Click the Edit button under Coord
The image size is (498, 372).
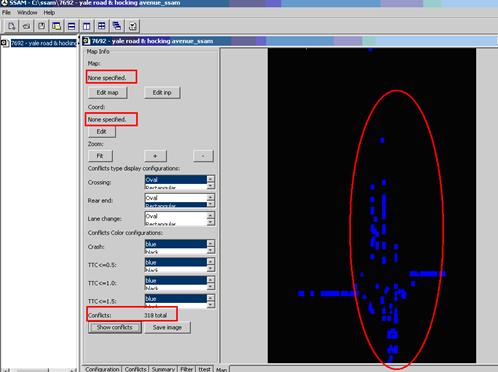pyautogui.click(x=102, y=131)
